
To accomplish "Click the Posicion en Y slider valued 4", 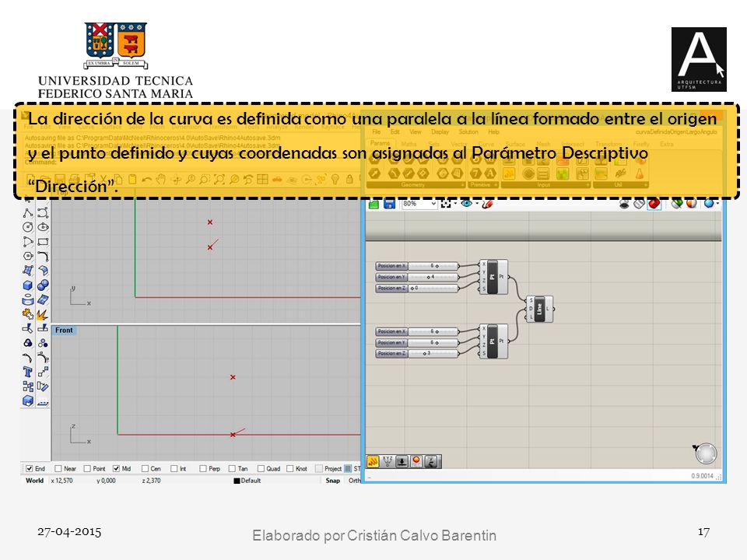I will point(417,277).
